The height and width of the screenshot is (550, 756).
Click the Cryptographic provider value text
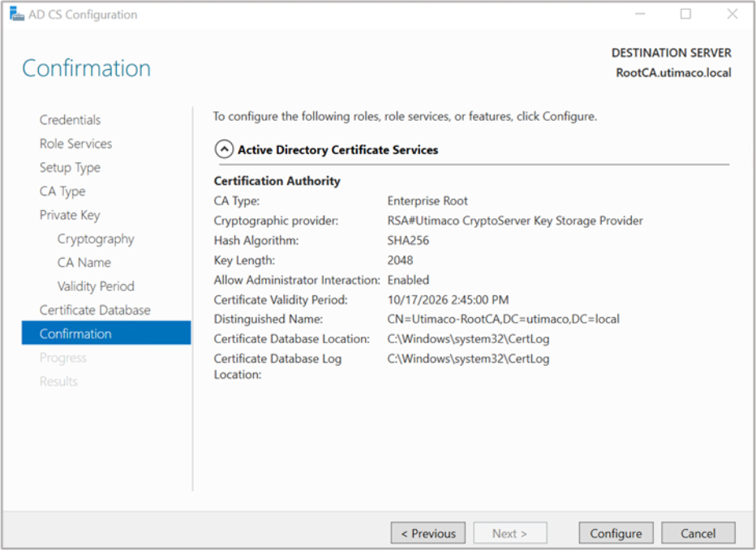[515, 221]
